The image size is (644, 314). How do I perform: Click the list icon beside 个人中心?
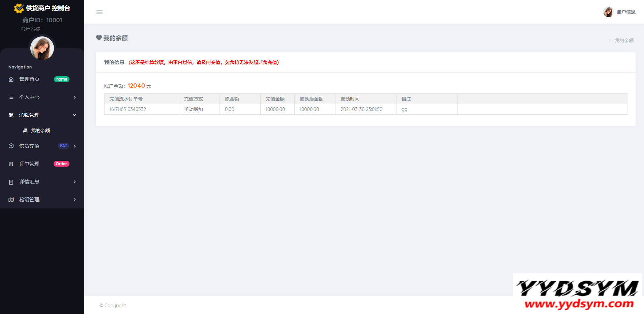(11, 97)
